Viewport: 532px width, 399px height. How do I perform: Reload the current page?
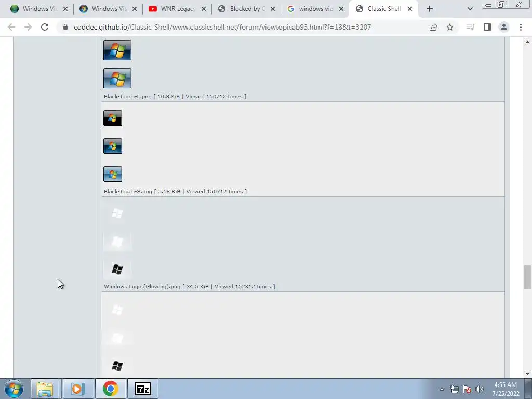pos(45,27)
